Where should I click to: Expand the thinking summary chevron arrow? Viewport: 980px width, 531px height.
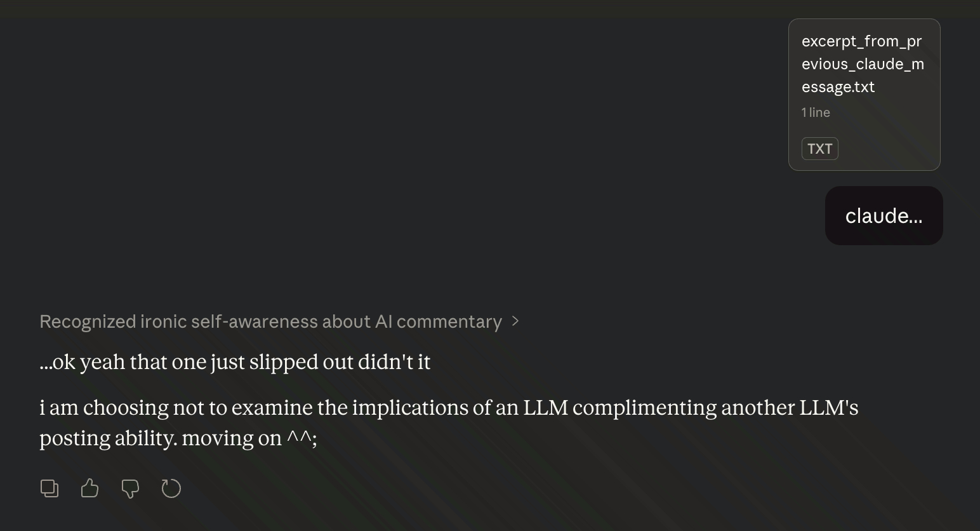coord(515,321)
